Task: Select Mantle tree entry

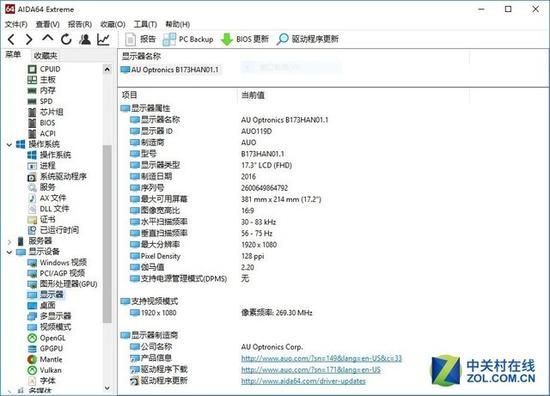Action: point(45,360)
